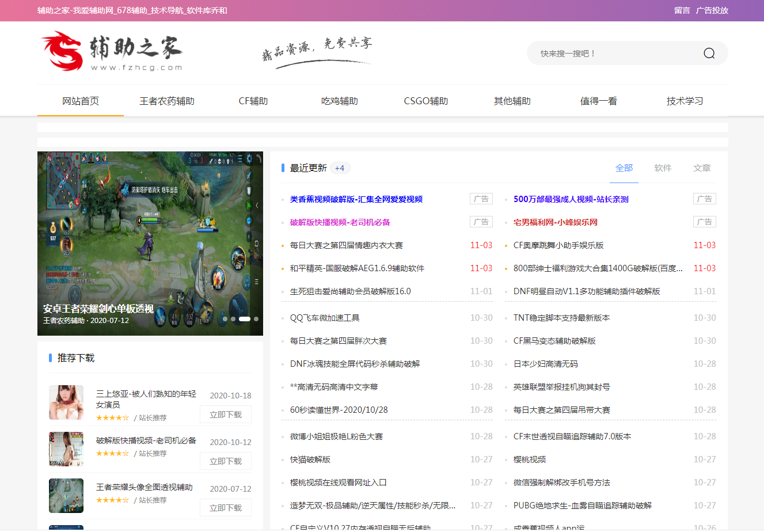This screenshot has width=764, height=532.
Task: Go to the CF辅助 section
Action: 253,101
